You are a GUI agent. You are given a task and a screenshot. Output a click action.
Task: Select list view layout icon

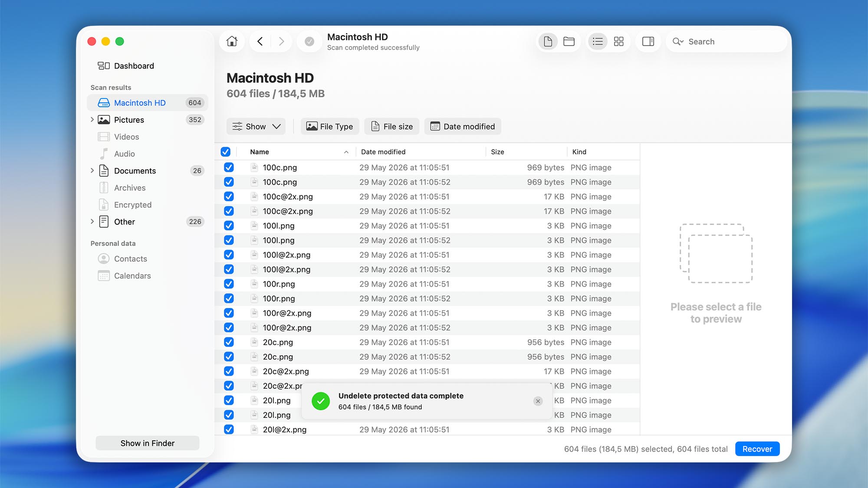coord(598,41)
